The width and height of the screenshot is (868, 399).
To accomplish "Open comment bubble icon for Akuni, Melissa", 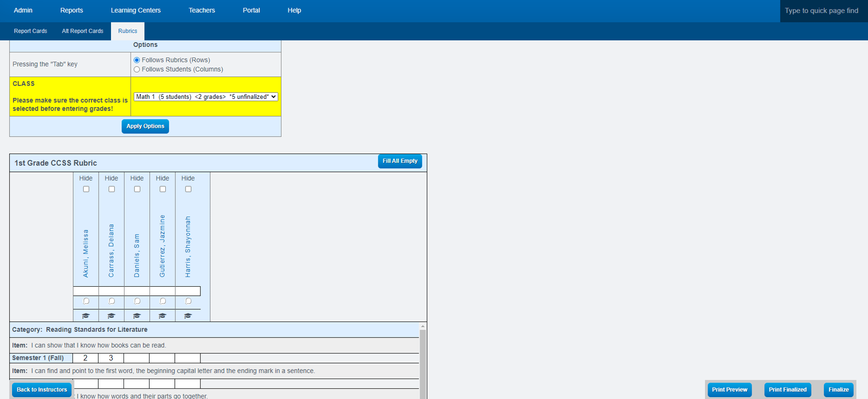I will (x=86, y=301).
